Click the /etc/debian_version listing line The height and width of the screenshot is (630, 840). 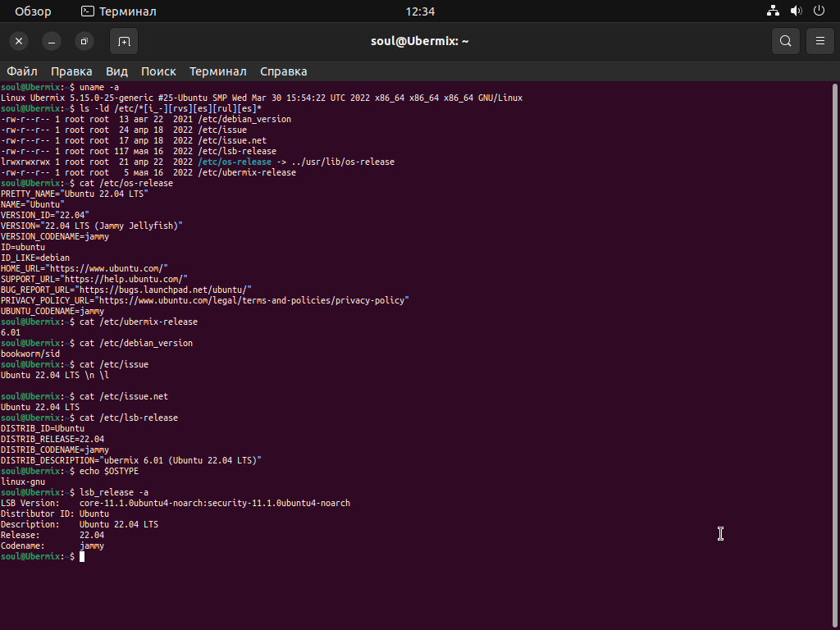146,119
